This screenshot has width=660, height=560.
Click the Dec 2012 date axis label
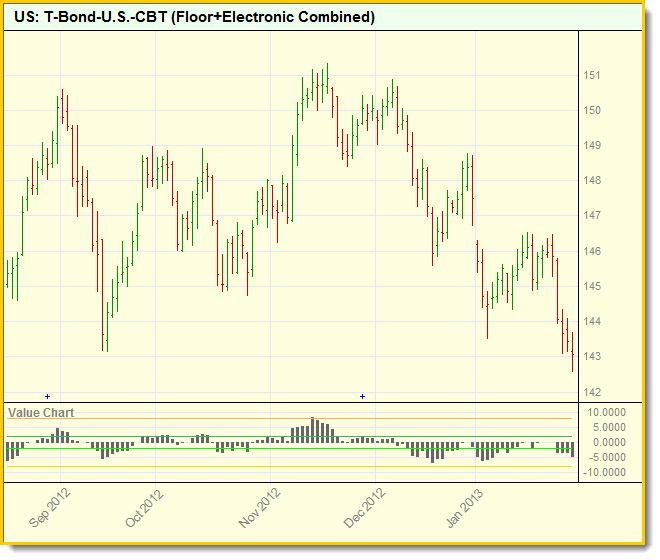pyautogui.click(x=366, y=507)
